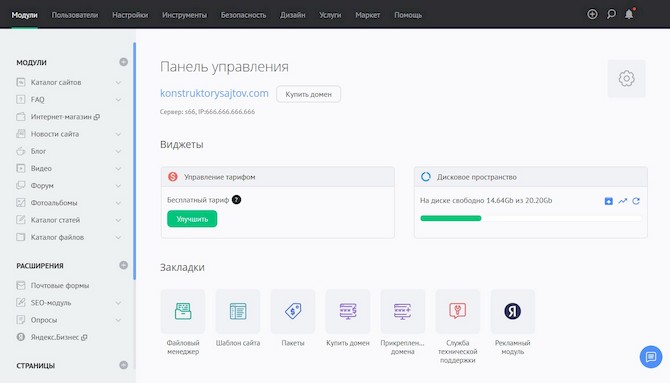Open the disk usage graph icon
Image resolution: width=670 pixels, height=383 pixels.
pos(623,201)
